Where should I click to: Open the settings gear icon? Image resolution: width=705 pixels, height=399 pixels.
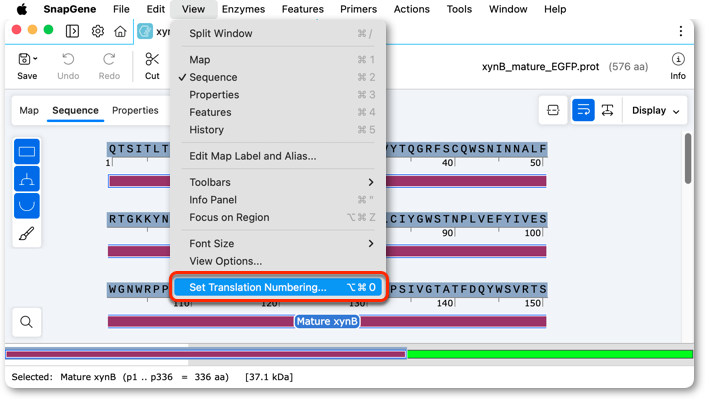click(98, 31)
